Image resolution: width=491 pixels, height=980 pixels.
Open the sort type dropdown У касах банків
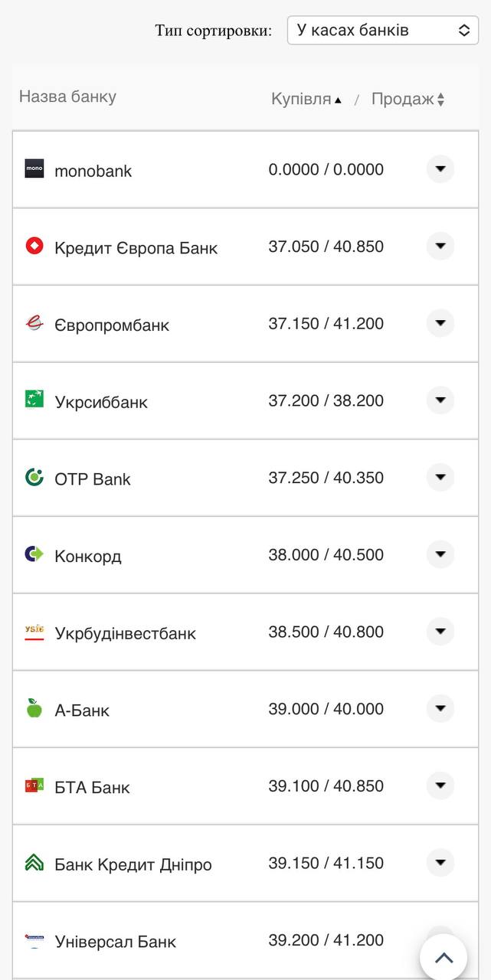tap(381, 30)
